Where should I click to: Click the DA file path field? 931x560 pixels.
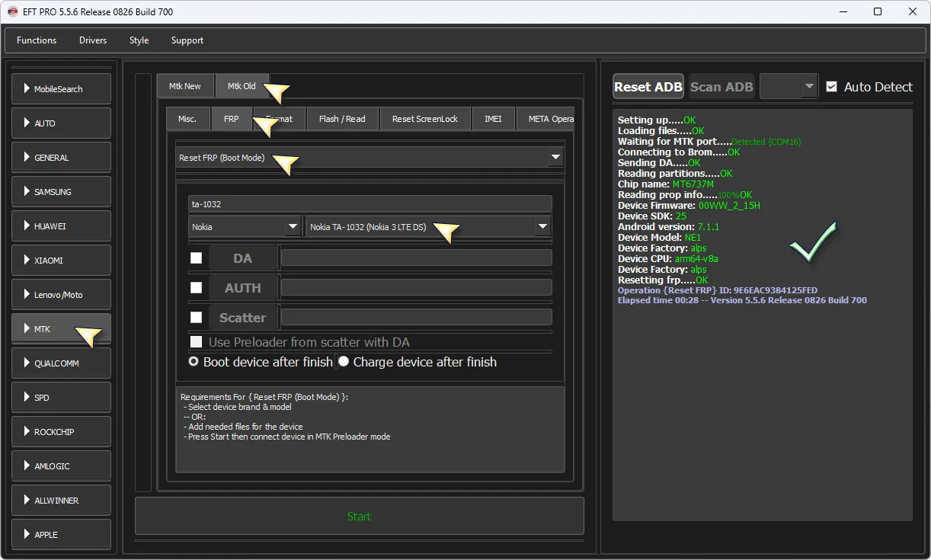coord(417,258)
